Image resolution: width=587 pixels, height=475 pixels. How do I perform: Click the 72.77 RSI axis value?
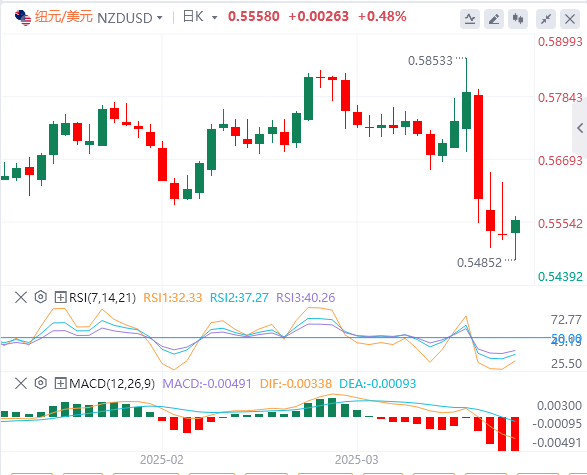coord(566,320)
